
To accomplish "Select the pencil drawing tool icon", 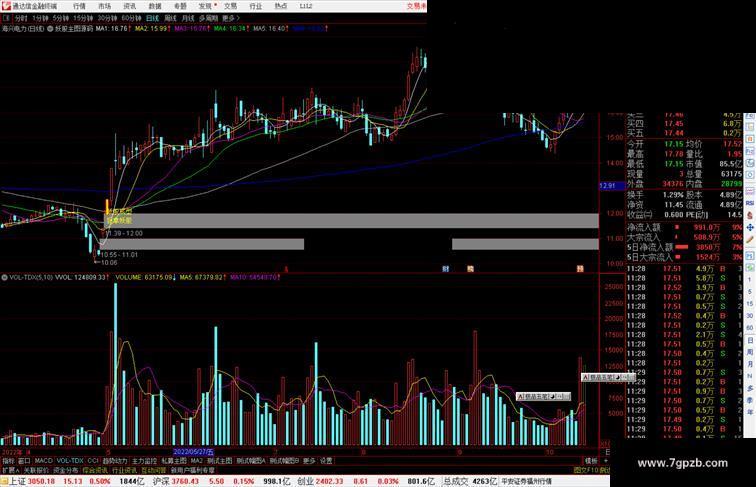I will (x=750, y=240).
